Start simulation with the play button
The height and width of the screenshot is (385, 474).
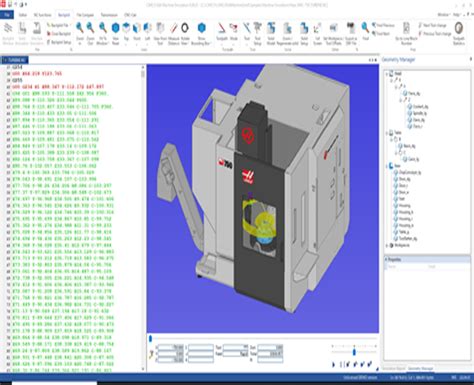tap(334, 364)
